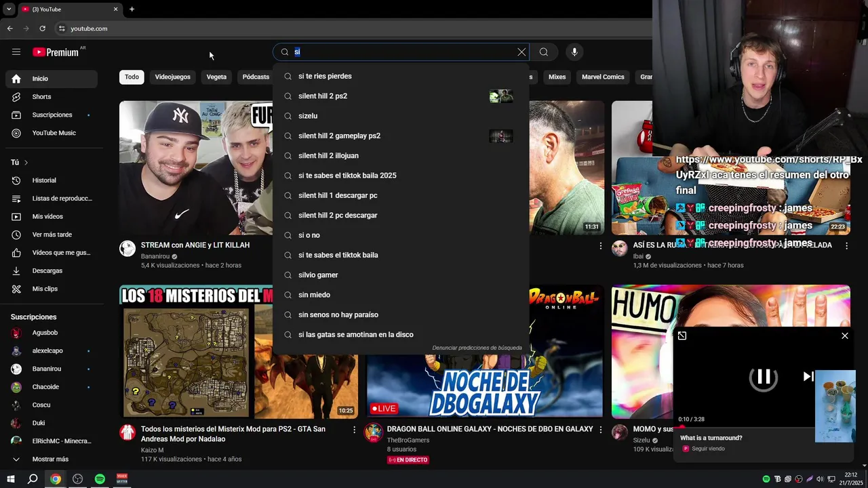Open the hamburger guide menu
Screen dimensions: 868x488
16,52
